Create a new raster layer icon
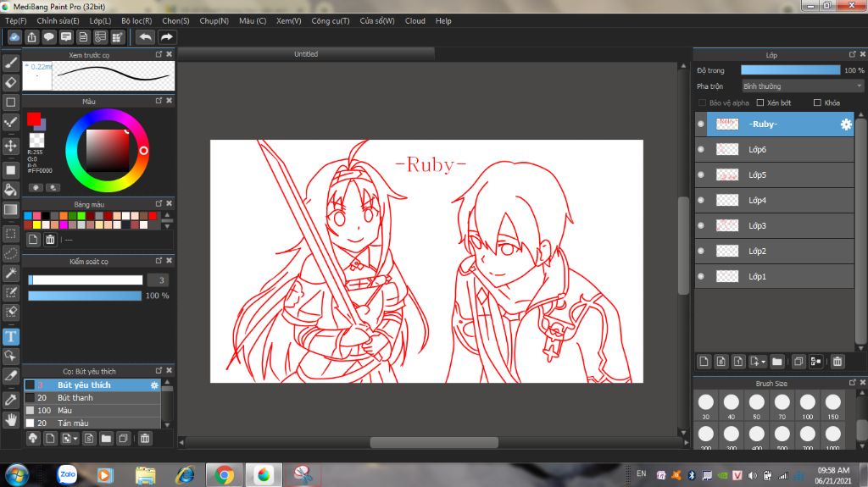The width and height of the screenshot is (868, 487). tap(704, 362)
